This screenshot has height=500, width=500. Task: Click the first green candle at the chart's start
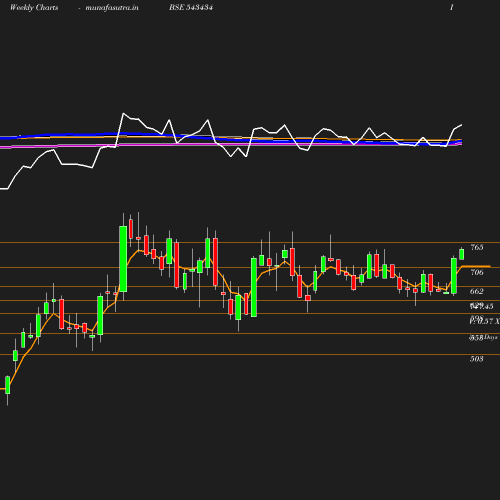[x=8, y=385]
